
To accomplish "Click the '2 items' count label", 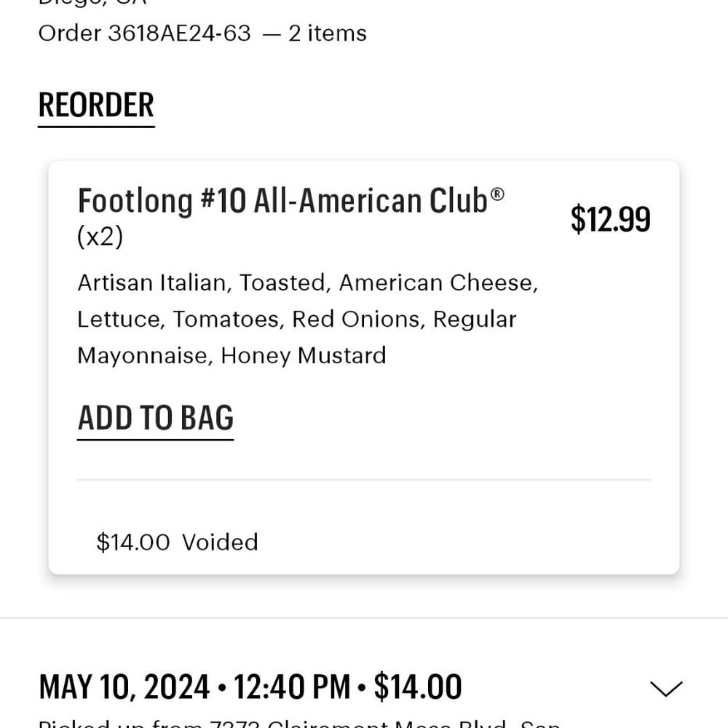I will click(x=328, y=33).
